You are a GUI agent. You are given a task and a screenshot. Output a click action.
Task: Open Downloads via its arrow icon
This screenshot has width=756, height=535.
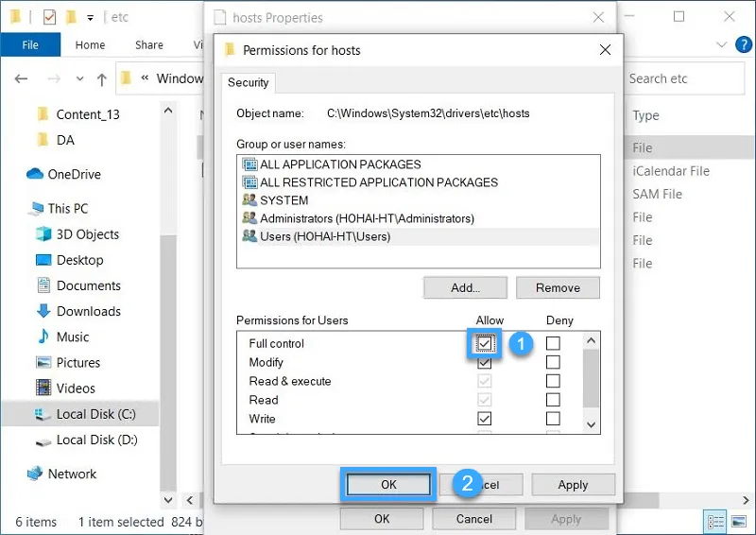click(43, 311)
